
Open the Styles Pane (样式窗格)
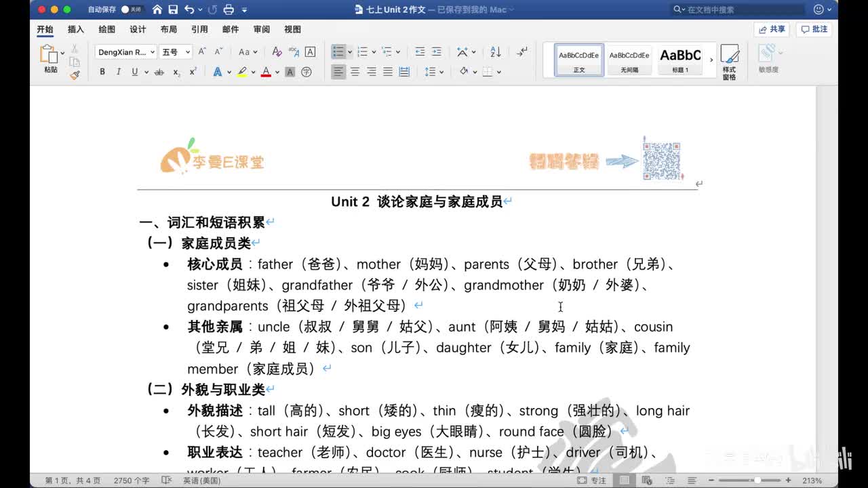point(730,62)
